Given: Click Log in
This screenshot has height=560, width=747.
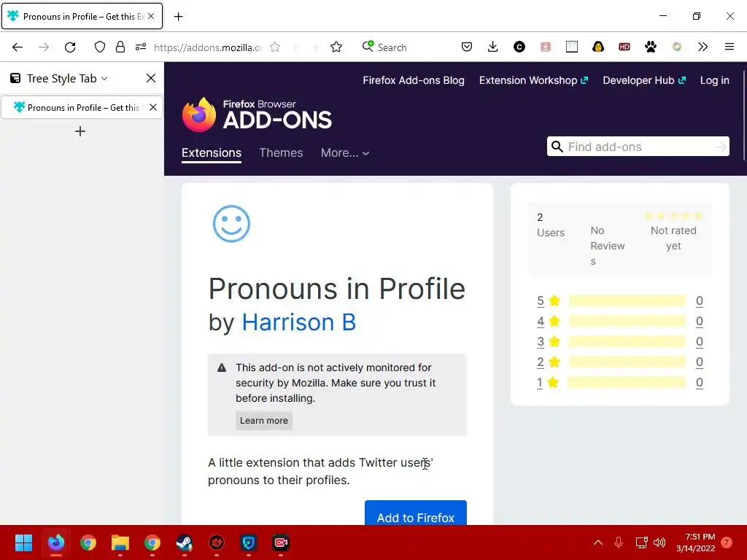Looking at the screenshot, I should click(x=714, y=80).
